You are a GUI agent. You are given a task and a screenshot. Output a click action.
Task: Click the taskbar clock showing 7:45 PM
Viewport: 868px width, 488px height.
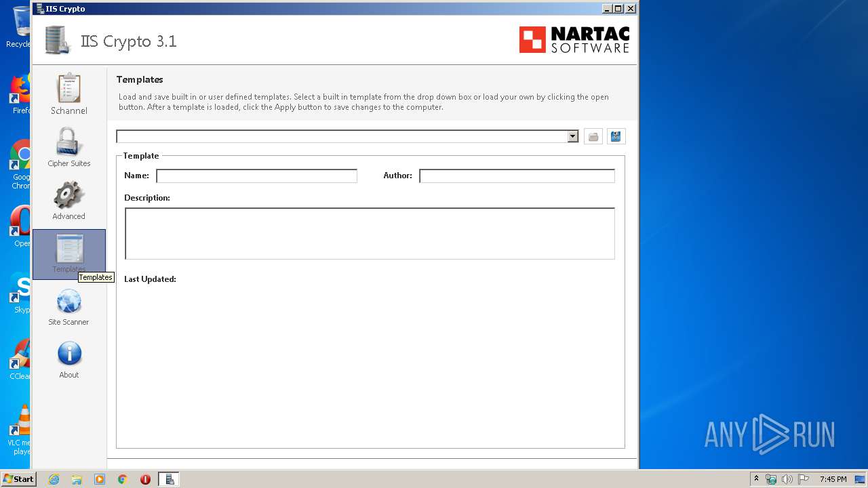pyautogui.click(x=833, y=479)
